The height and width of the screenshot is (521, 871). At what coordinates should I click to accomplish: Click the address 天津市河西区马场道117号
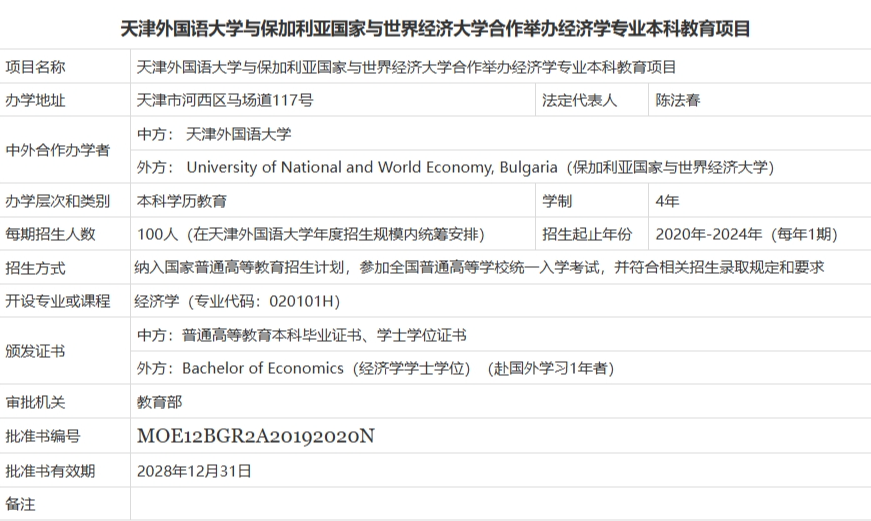[x=225, y=100]
